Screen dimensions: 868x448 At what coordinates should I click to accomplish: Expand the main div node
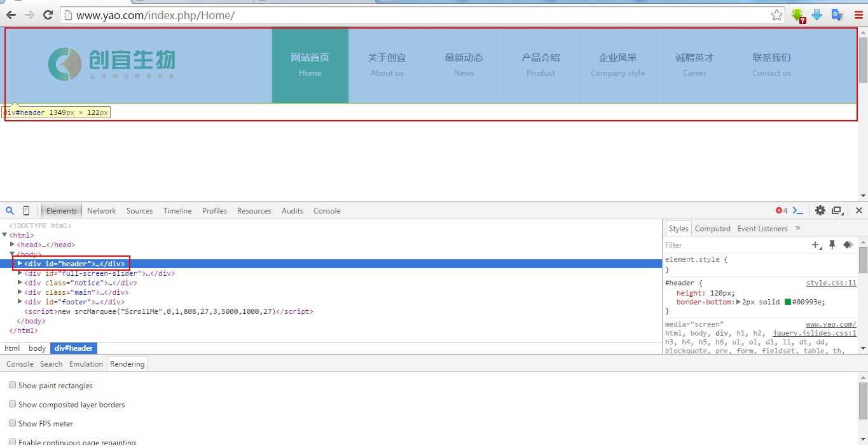pyautogui.click(x=20, y=292)
